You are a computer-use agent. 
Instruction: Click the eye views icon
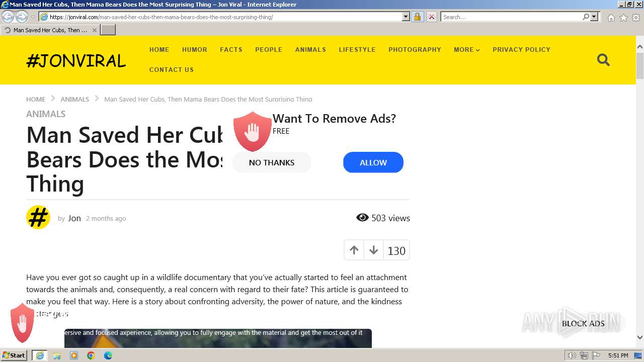(362, 218)
